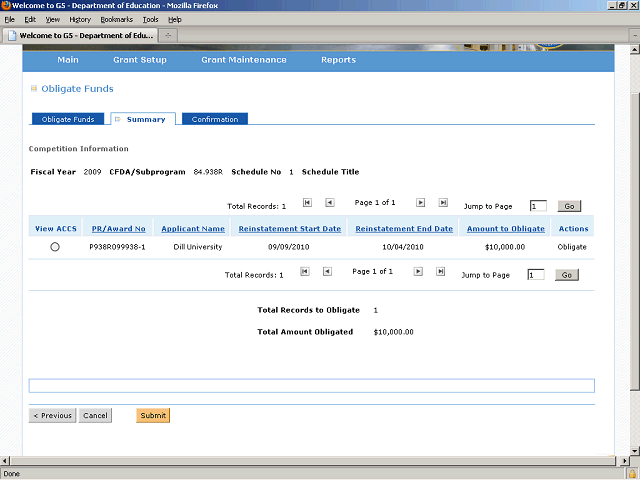Click vertical scrollbar up arrow
This screenshot has height=480, width=640.
click(x=634, y=50)
